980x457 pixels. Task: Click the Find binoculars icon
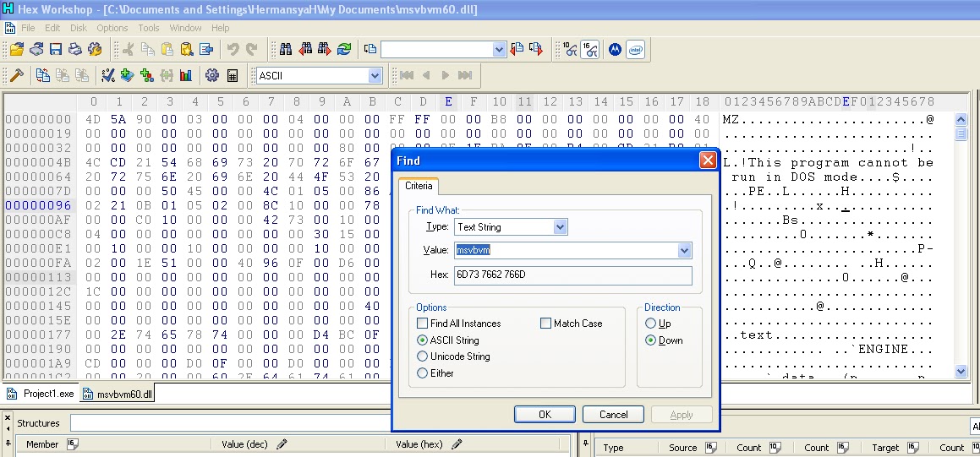pos(286,49)
